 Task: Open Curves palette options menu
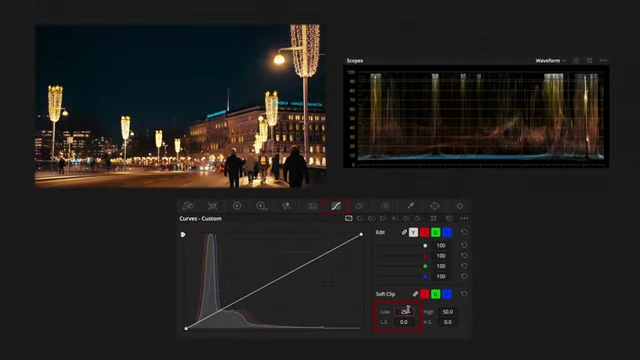click(x=464, y=218)
